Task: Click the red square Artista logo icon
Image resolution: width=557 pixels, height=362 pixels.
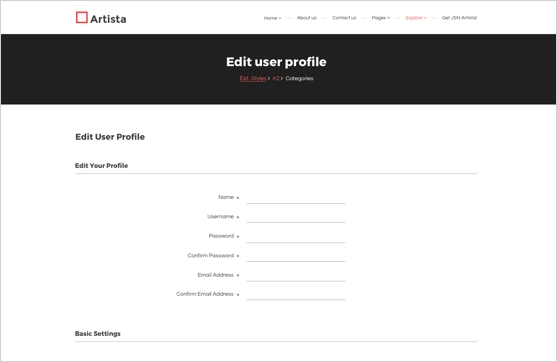Action: click(82, 17)
